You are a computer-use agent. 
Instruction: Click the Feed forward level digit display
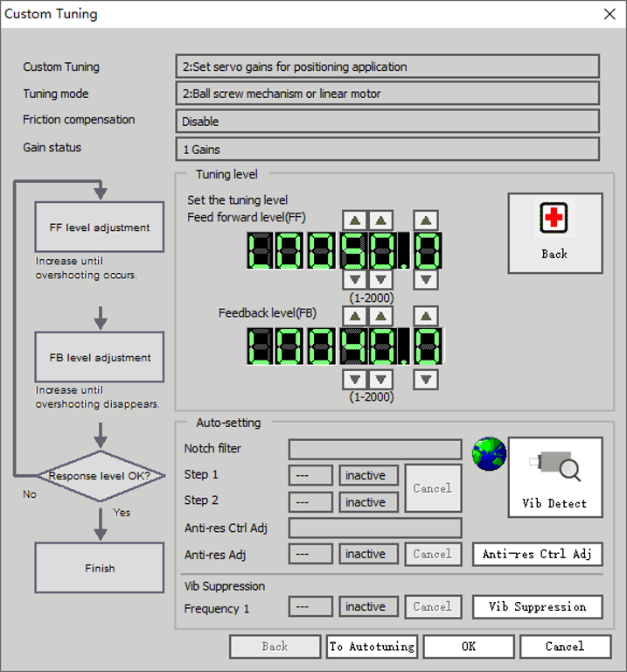point(345,251)
